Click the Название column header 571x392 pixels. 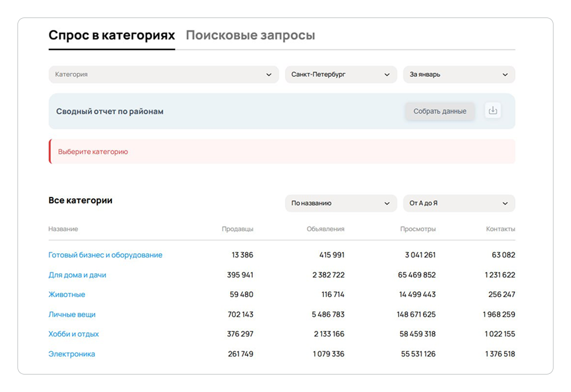(x=63, y=229)
